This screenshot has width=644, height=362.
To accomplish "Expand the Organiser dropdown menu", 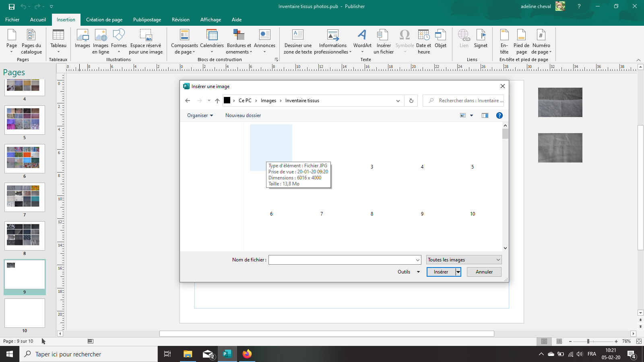I will pyautogui.click(x=200, y=115).
